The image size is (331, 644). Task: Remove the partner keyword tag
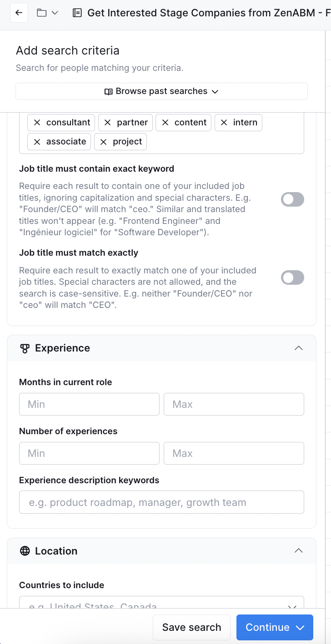108,123
